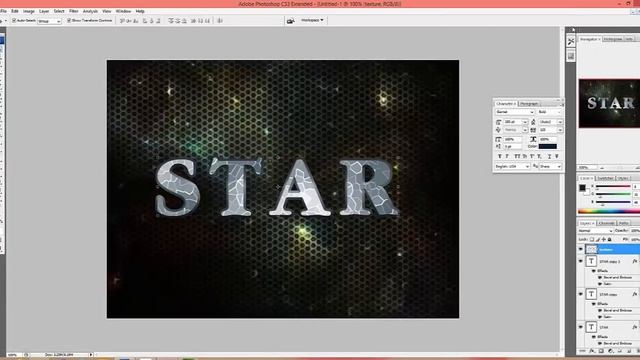Viewport: 640px width, 360px height.
Task: Click the horizontal scale field
Action: [548, 140]
